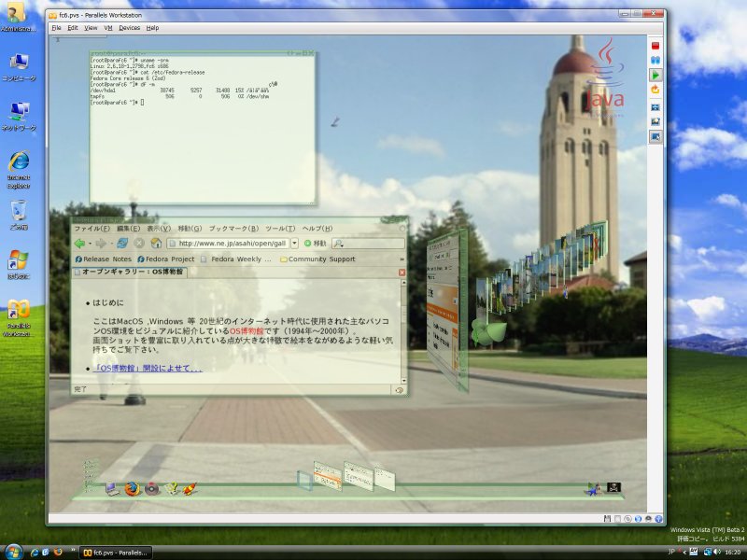
Task: Open the Internet Explorer desktop icon
Action: [x=19, y=170]
